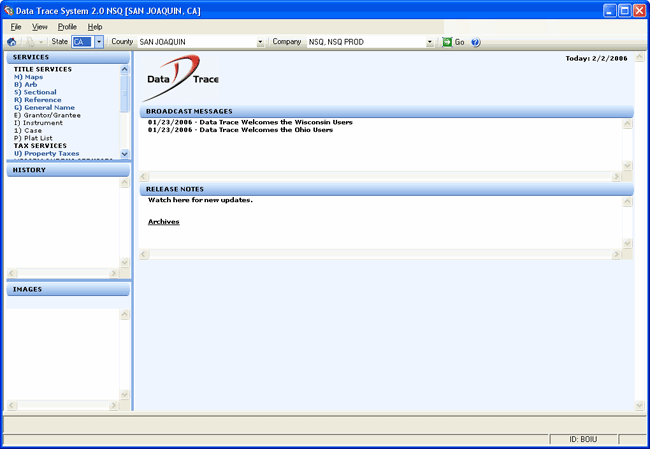Click Services list scroll-up arrow
This screenshot has width=650, height=449.
click(x=125, y=70)
